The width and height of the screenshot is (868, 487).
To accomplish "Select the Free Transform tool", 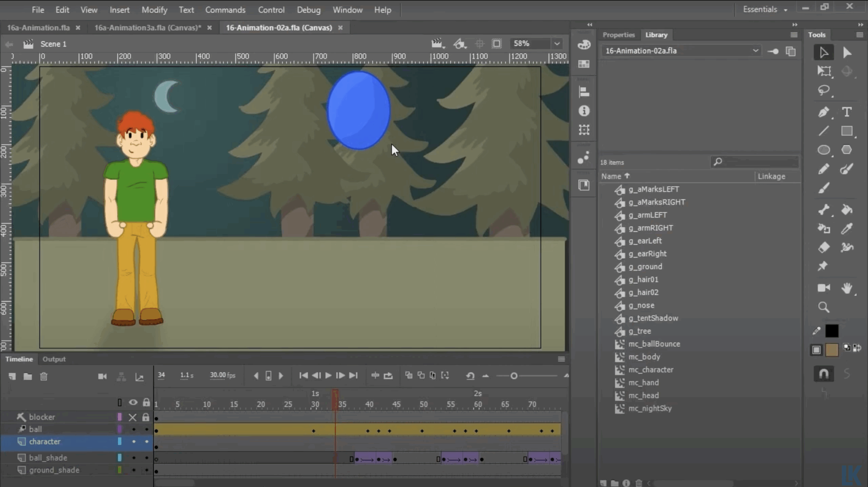I will 824,71.
